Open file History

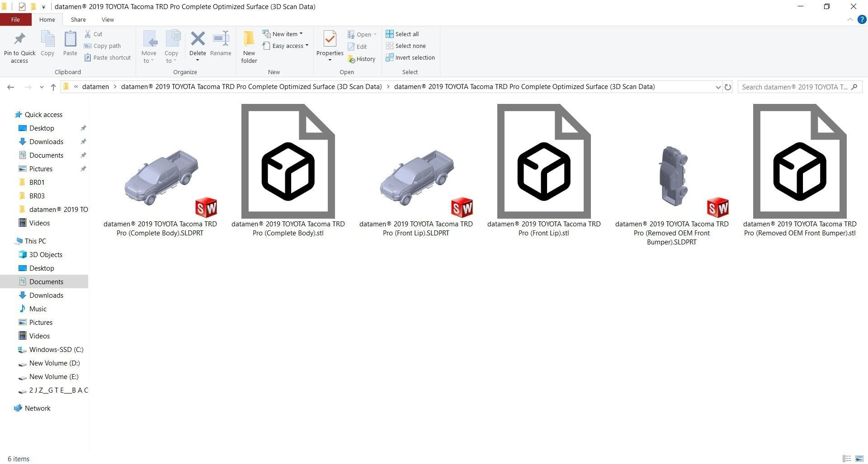(362, 59)
